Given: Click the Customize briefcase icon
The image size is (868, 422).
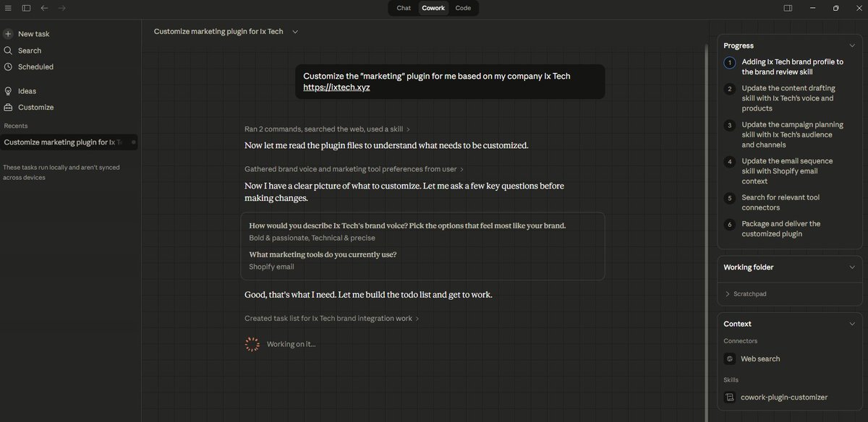Looking at the screenshot, I should click(8, 107).
